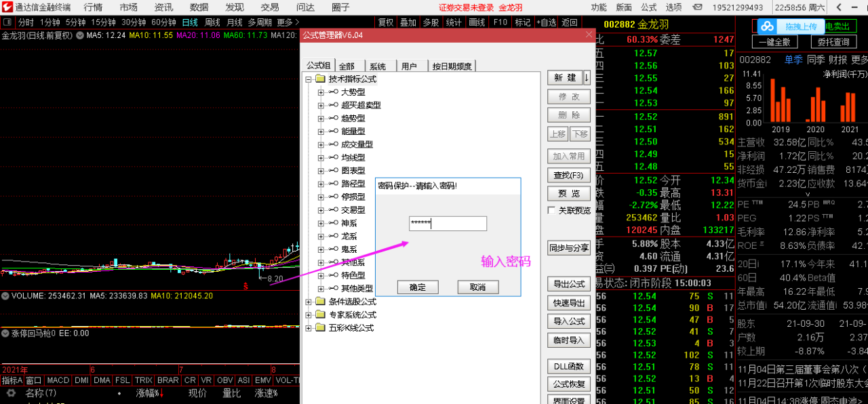Click the folder icon of 专家系统公式

tap(320, 315)
